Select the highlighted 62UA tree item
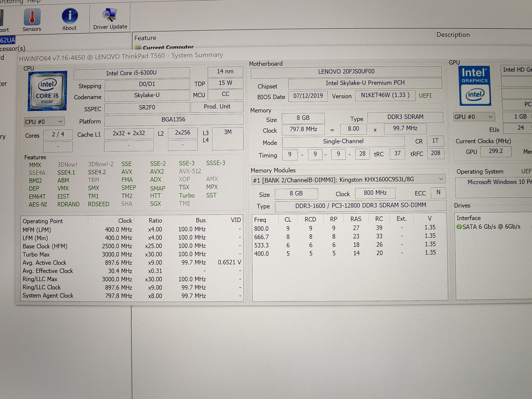The height and width of the screenshot is (399, 532). pos(7,40)
